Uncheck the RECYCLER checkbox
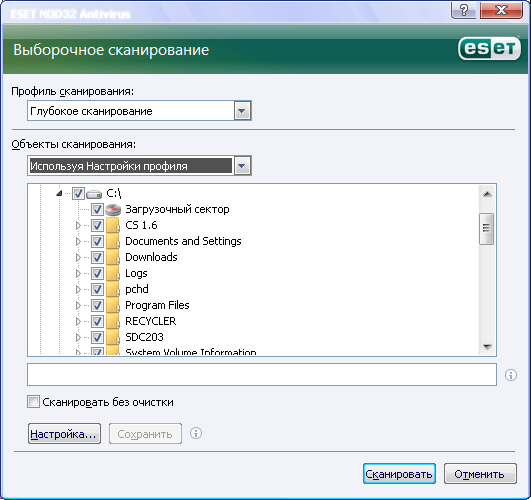 [97, 321]
